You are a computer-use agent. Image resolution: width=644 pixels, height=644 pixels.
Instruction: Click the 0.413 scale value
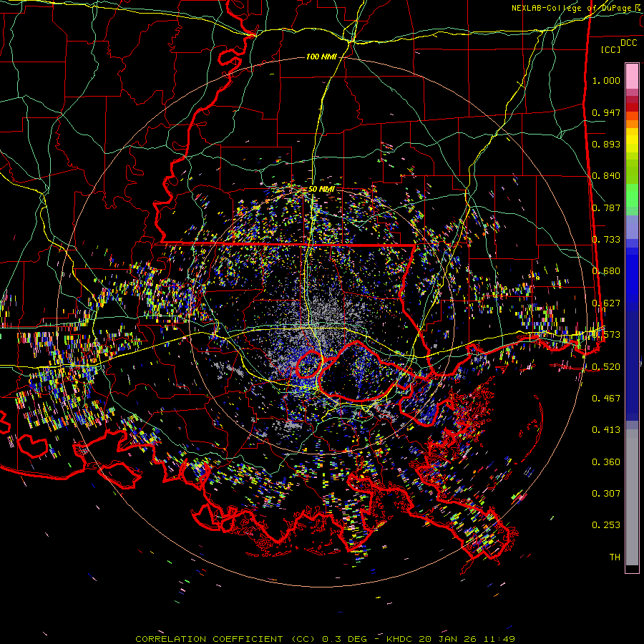point(606,429)
